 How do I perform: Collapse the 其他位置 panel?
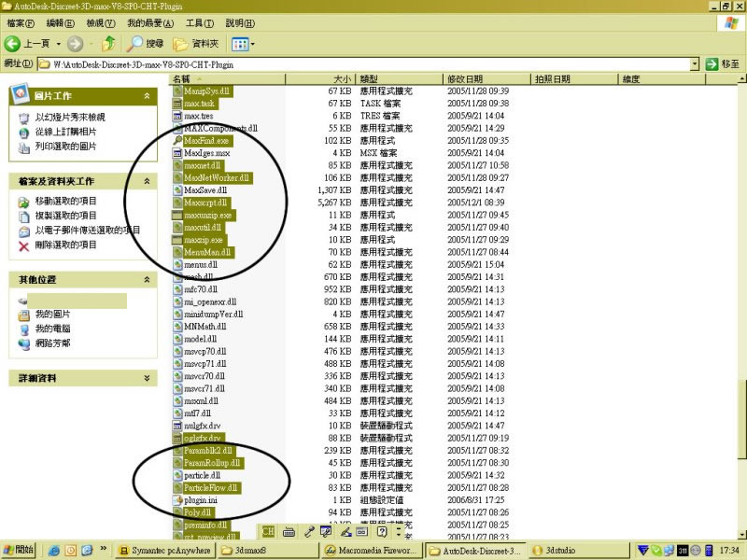pos(147,279)
